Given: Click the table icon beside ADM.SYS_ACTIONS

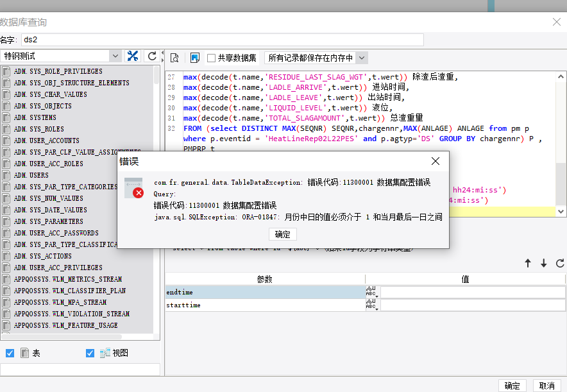Looking at the screenshot, I should click(x=6, y=256).
